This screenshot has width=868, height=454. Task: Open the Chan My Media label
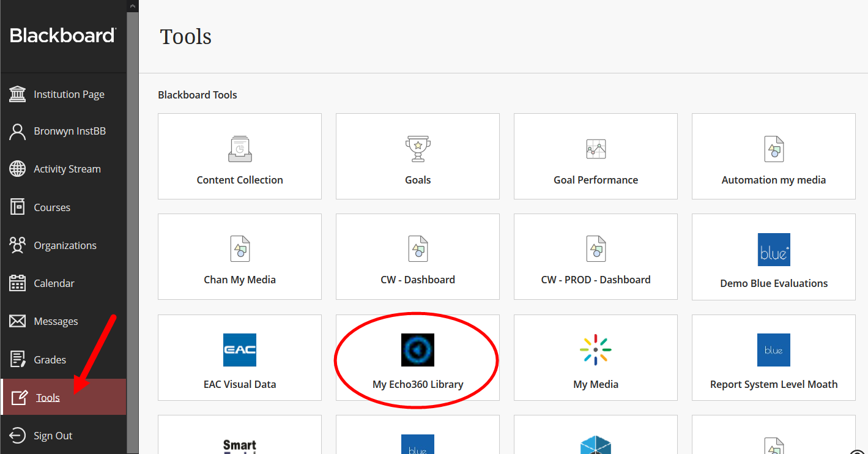240,280
